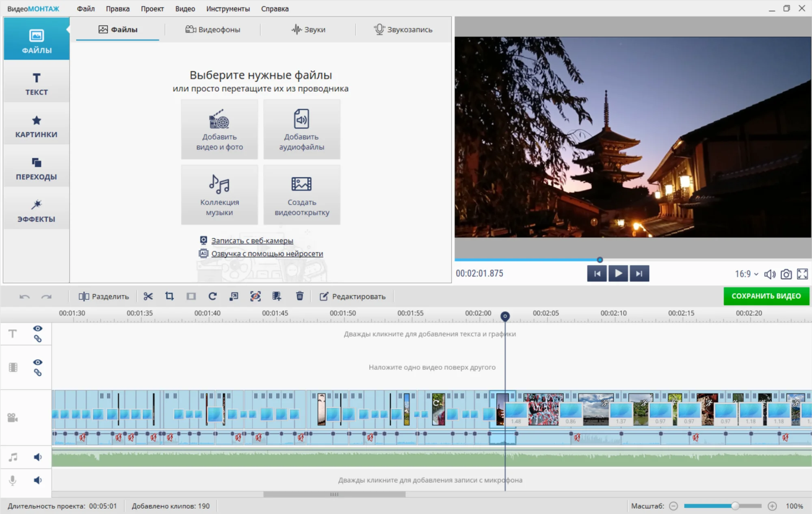
Task: Click the crop tool icon
Action: tap(169, 296)
